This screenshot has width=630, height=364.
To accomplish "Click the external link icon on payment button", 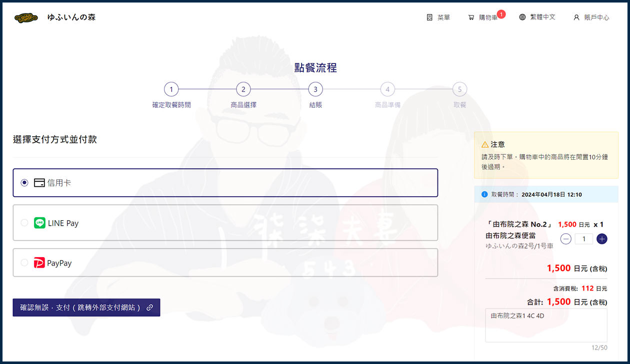I will pyautogui.click(x=151, y=308).
